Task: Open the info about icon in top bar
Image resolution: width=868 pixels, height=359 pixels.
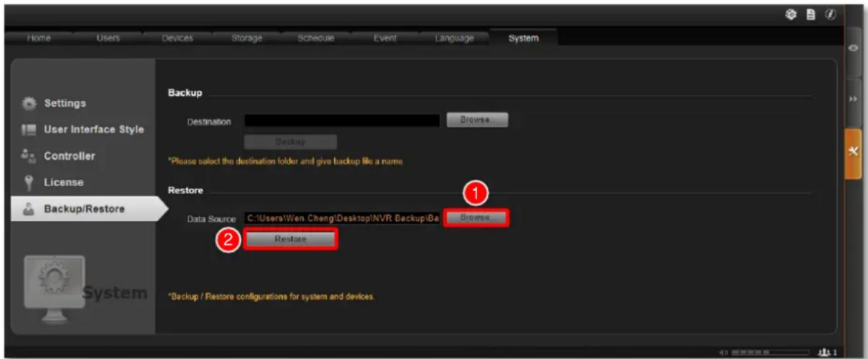Action: click(x=832, y=15)
